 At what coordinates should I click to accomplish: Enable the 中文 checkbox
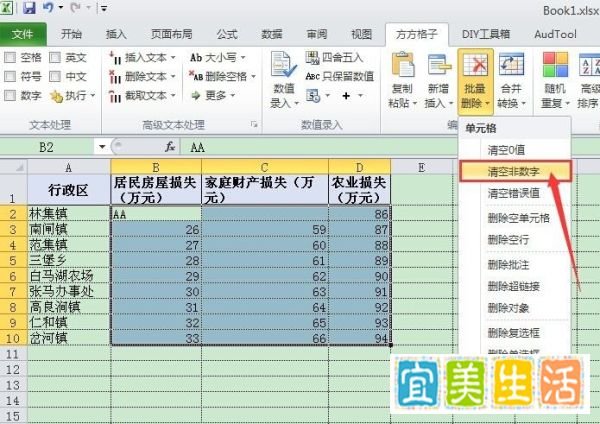pos(55,77)
